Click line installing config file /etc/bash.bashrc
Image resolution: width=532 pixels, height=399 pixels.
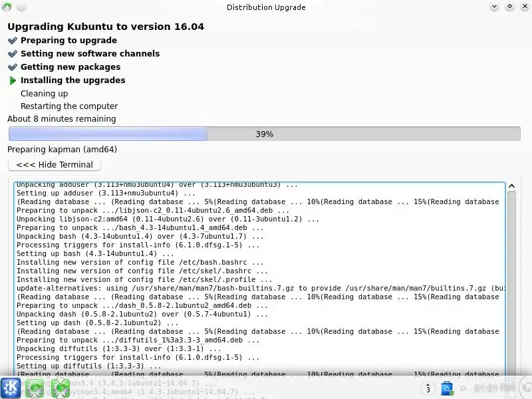coord(140,262)
